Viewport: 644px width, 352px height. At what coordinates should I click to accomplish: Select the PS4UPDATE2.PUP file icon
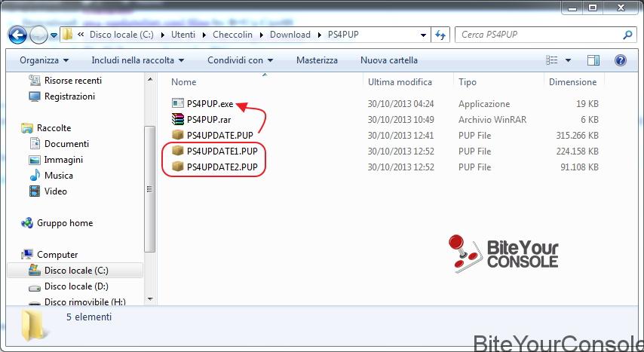click(x=177, y=167)
